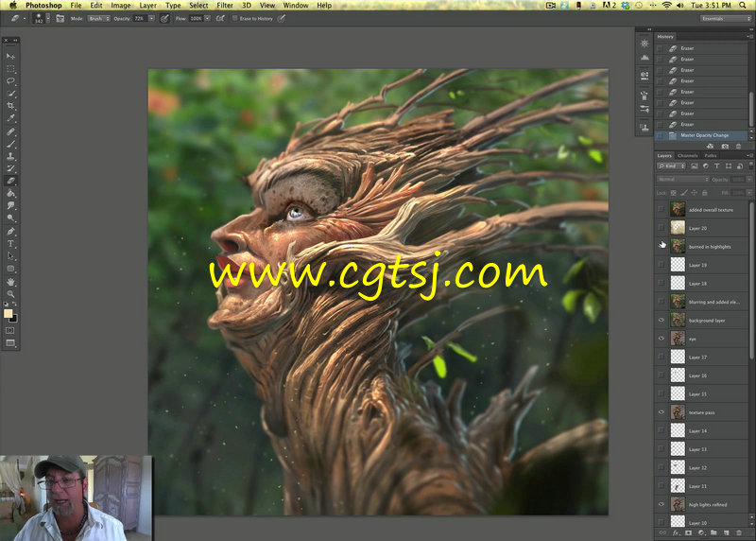Click the foreground color swatch
The image size is (756, 541).
(8, 314)
